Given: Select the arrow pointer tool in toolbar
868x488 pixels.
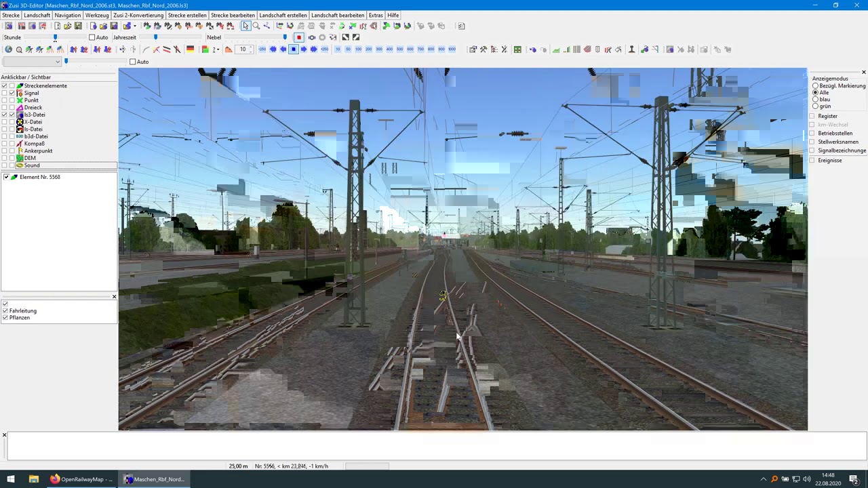Looking at the screenshot, I should 245,26.
